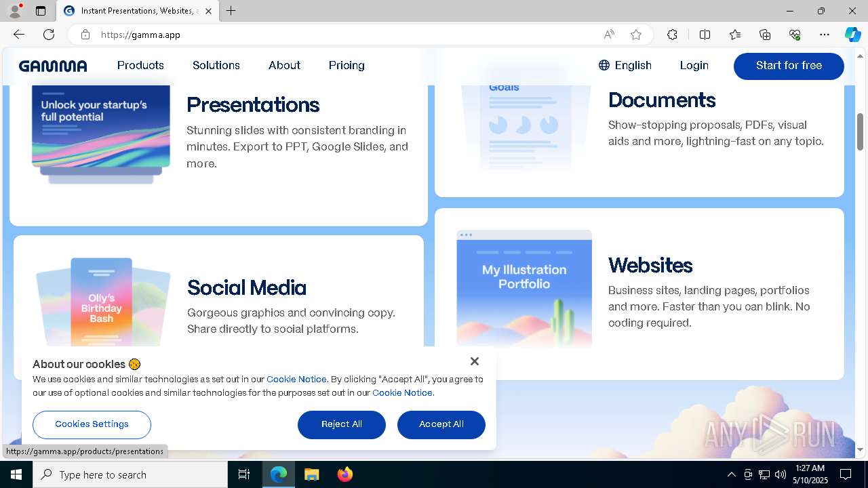
Task: Open the English language selector
Action: click(625, 65)
